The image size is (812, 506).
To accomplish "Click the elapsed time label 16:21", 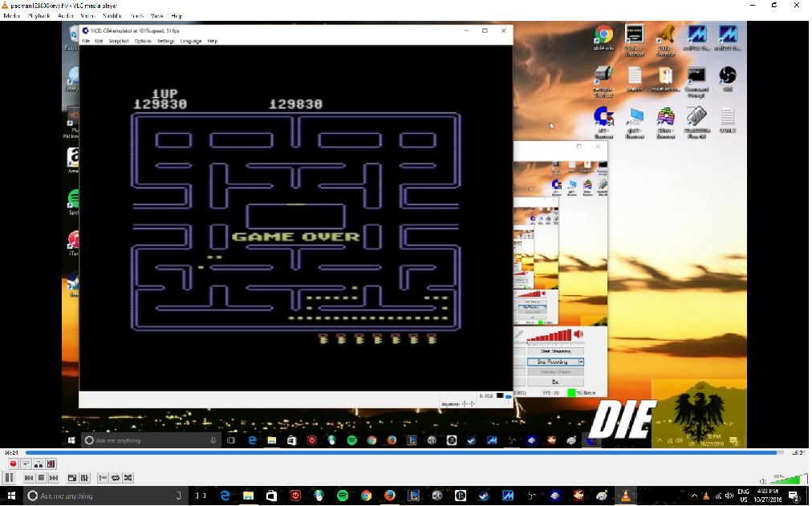I will pos(11,453).
